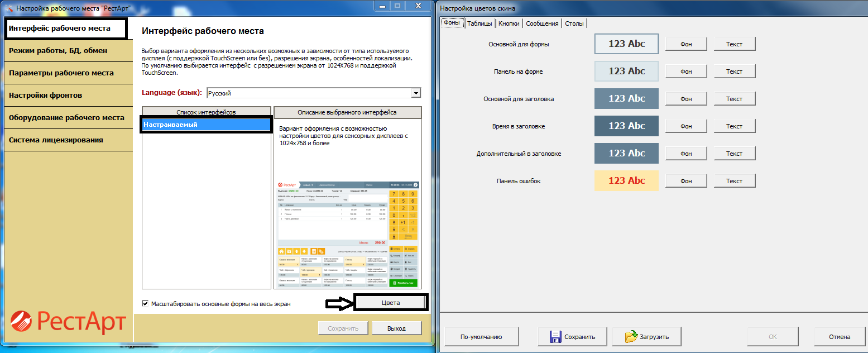Click Фон button for Дополнительный в заголовке
The image size is (868, 353).
pos(686,154)
